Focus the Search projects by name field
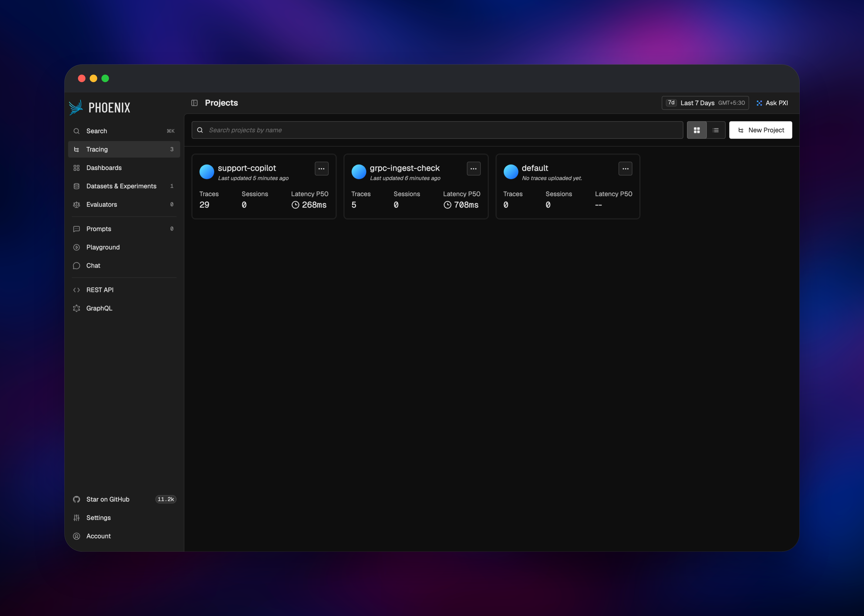Viewport: 864px width, 616px height. 437,130
